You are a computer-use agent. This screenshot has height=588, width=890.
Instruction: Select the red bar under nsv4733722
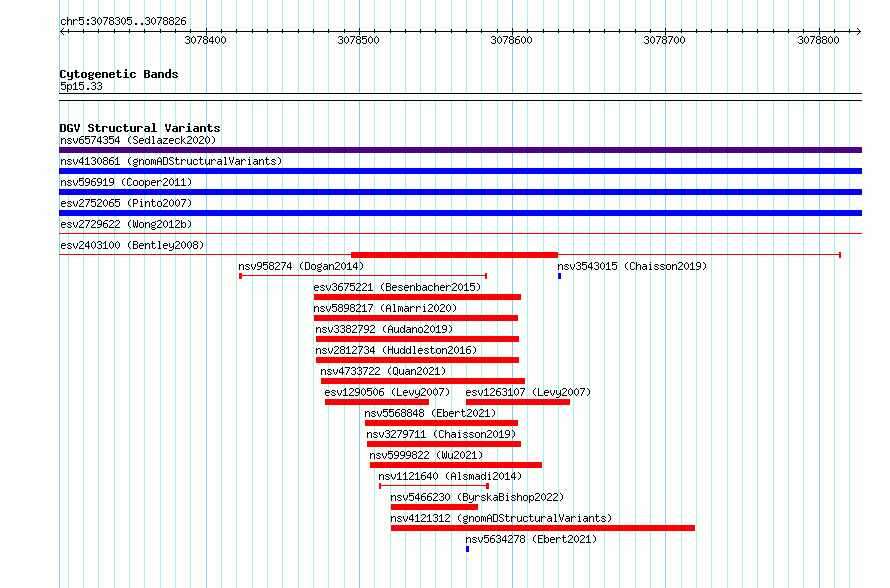click(x=423, y=381)
